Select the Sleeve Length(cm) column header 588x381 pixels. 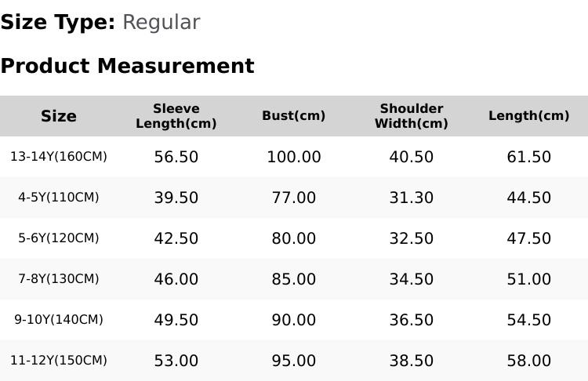(x=176, y=116)
